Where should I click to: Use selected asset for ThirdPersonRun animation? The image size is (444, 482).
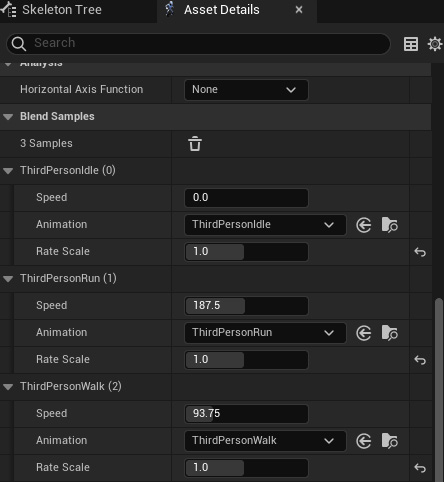point(363,333)
